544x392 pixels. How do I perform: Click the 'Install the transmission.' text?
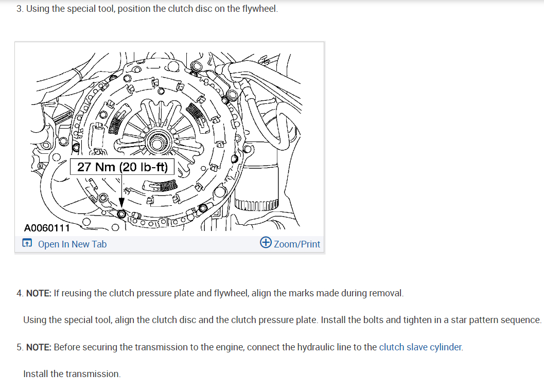click(72, 374)
